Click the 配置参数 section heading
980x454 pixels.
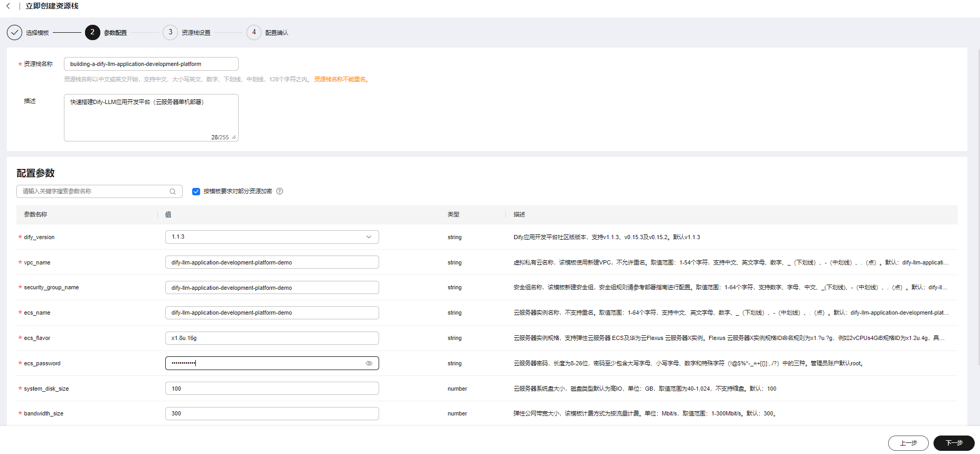(35, 173)
